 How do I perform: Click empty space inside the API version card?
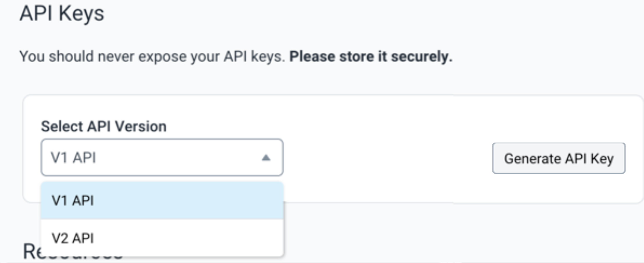pyautogui.click(x=378, y=122)
